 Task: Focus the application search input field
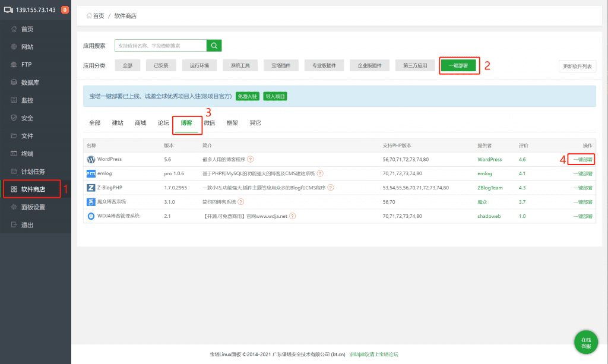(x=160, y=46)
